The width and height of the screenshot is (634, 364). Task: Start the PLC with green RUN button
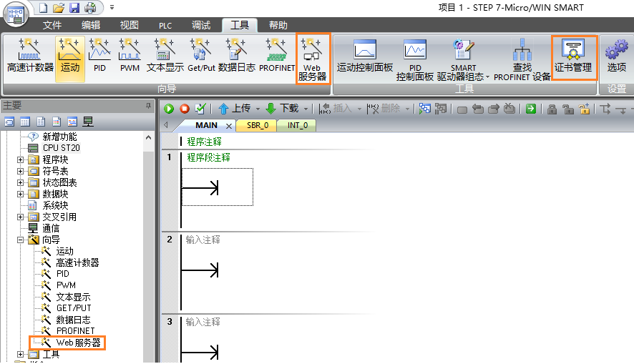[x=170, y=109]
